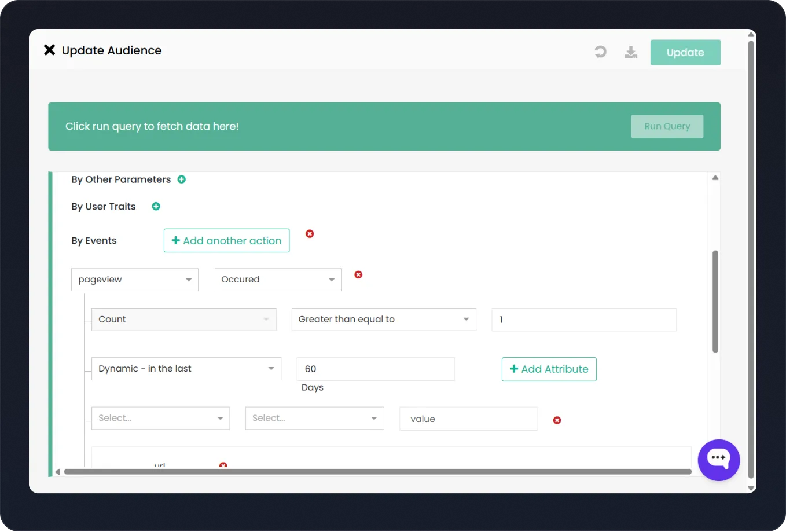Add a filter By Other Parameters
Viewport: 786px width, 532px height.
point(182,179)
